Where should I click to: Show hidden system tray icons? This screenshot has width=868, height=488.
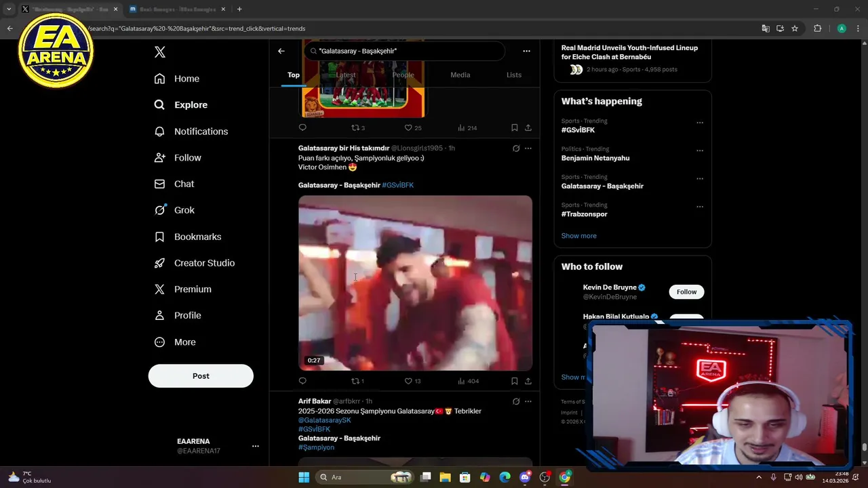coord(758,477)
